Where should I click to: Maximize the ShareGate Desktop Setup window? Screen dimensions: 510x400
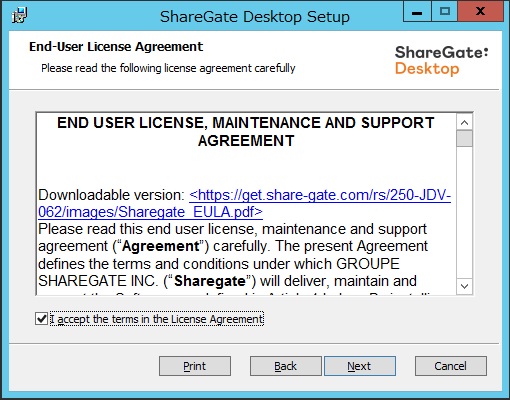tap(445, 12)
